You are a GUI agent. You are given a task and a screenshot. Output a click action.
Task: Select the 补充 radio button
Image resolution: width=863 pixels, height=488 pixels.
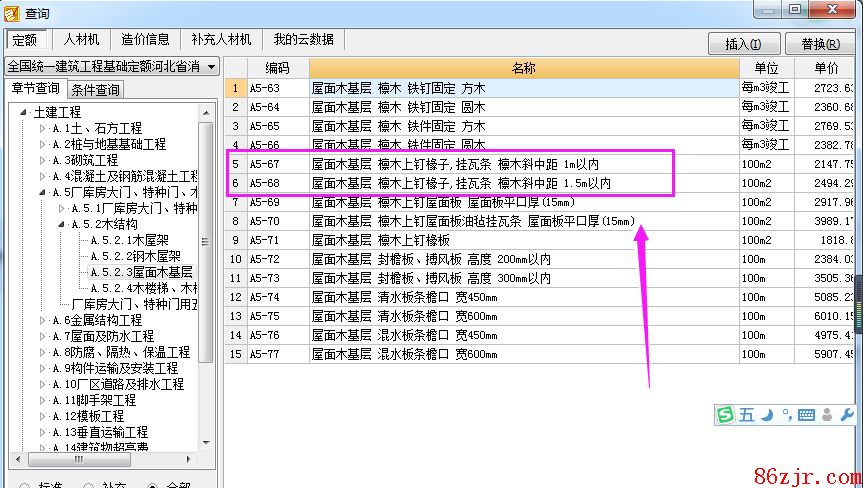click(x=89, y=486)
